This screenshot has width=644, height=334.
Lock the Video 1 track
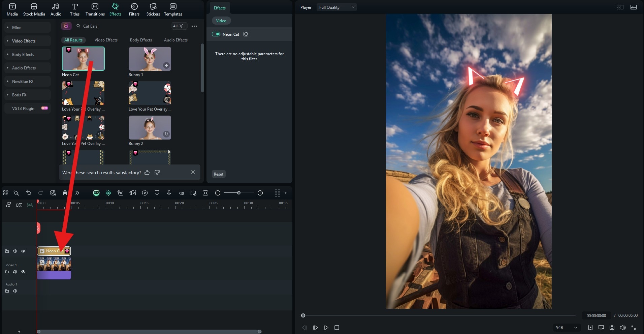7,272
